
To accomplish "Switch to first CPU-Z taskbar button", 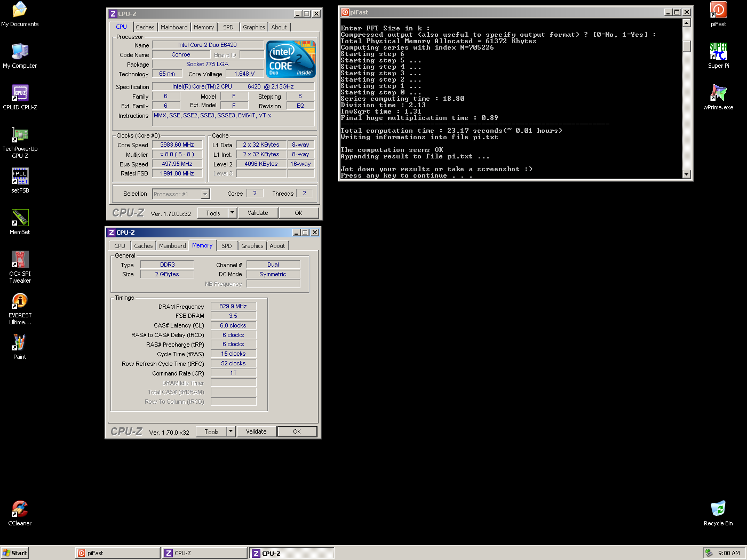I will coord(205,553).
